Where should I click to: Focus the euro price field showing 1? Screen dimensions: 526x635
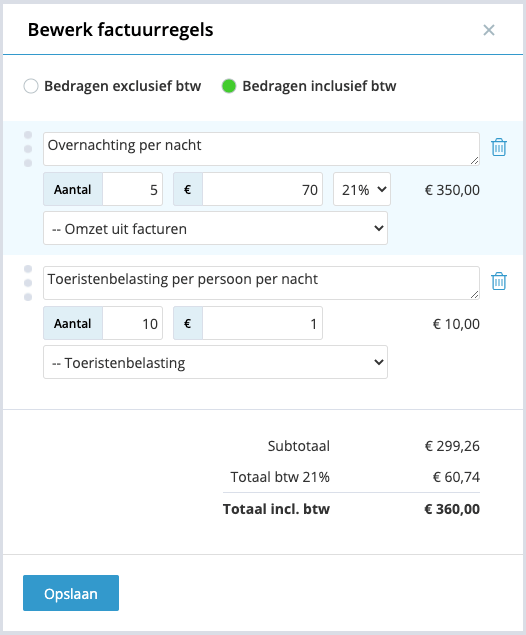pos(262,323)
